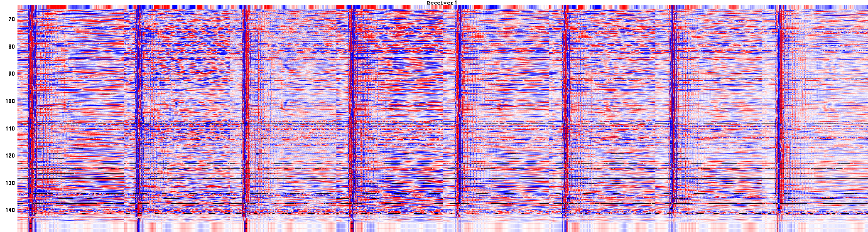This screenshot has width=868, height=232.
Task: Click the 80 tick label on the axis
Action: tap(11, 47)
